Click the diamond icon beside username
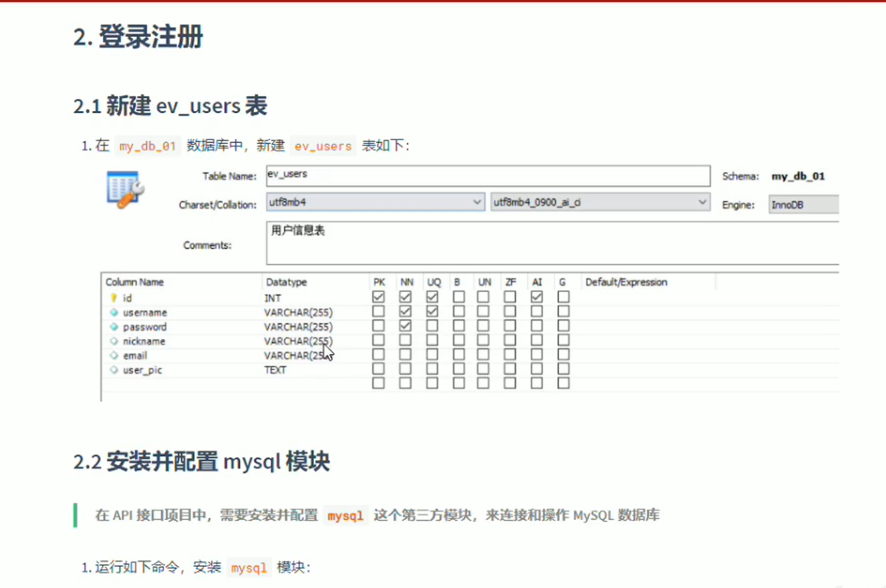886x588 pixels. [x=114, y=312]
